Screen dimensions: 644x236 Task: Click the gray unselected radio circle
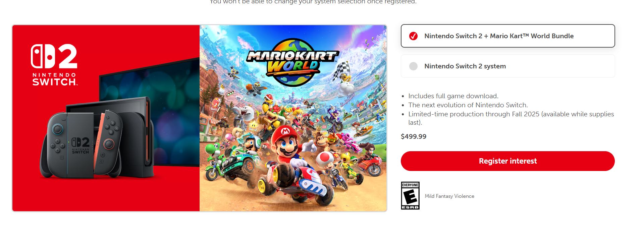point(413,66)
